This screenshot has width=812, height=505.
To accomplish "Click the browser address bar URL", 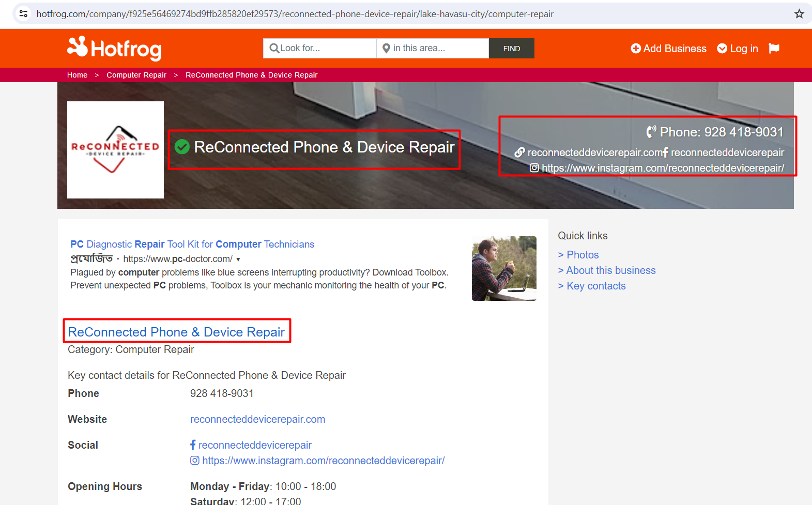I will 295,14.
